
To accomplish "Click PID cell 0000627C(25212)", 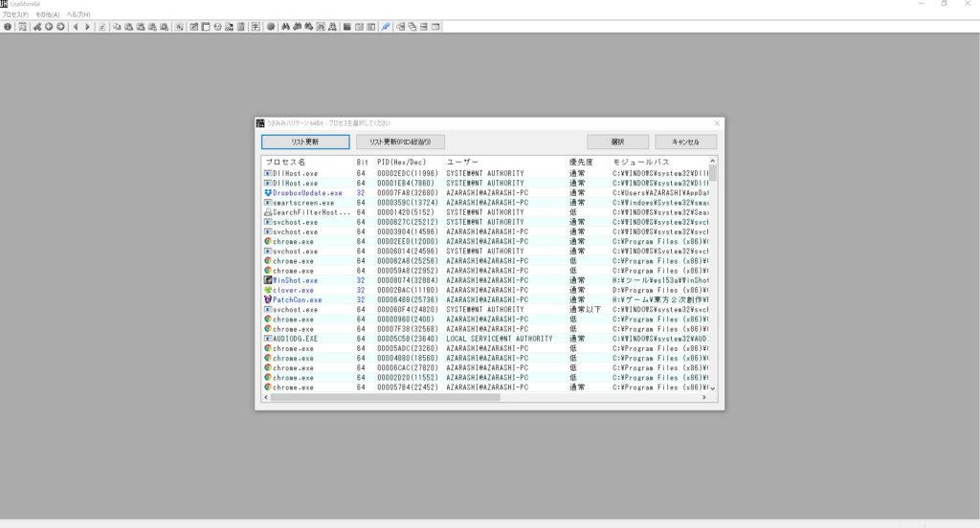I will [407, 223].
